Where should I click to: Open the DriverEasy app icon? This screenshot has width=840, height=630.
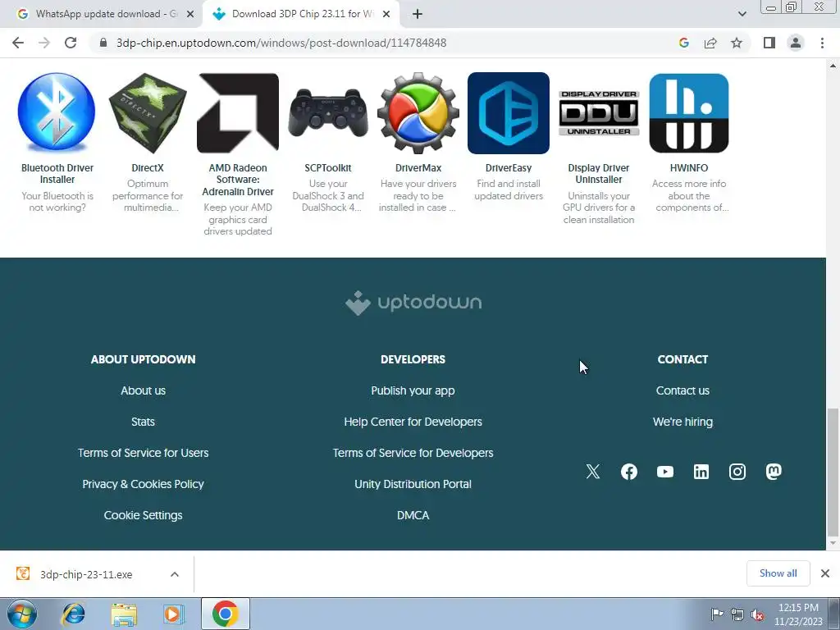pos(509,113)
